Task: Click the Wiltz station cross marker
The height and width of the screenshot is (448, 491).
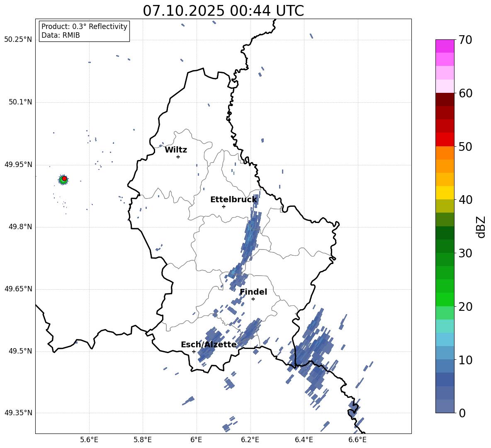Action: [x=178, y=157]
